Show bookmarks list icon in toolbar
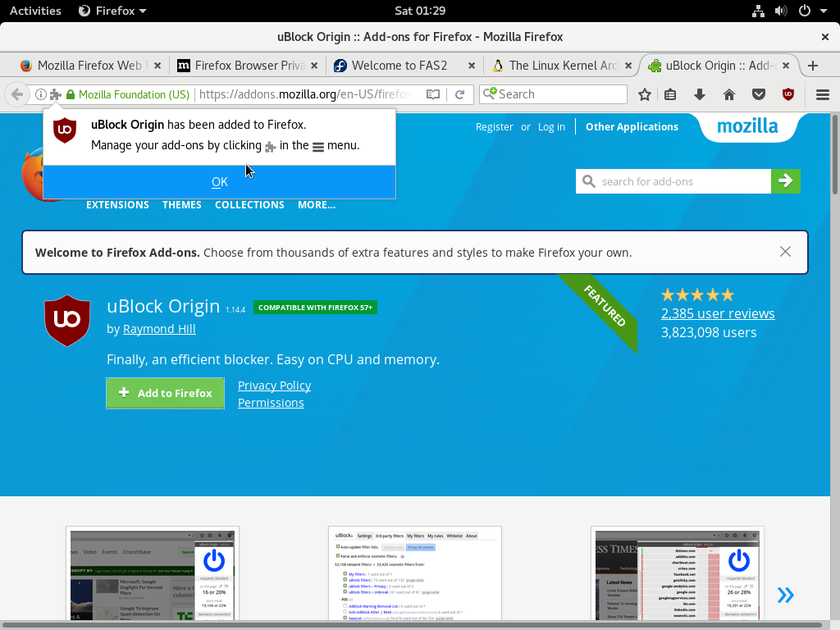 pyautogui.click(x=670, y=95)
